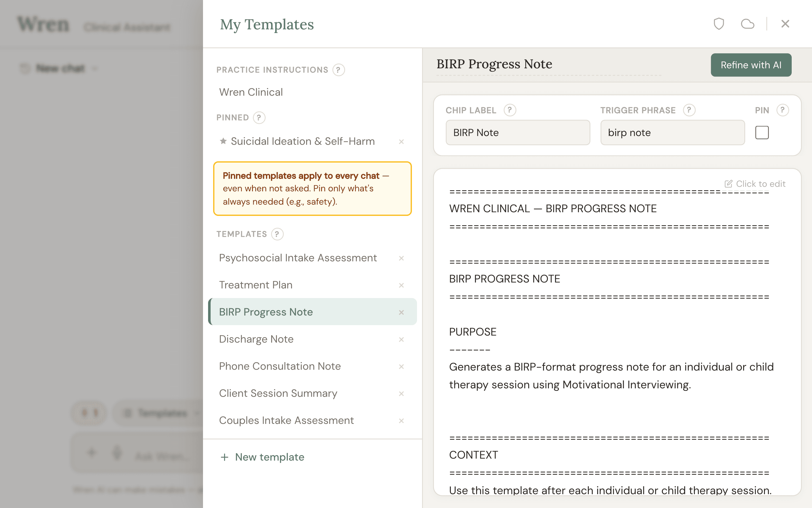Show Chip Label help tooltip
Image resolution: width=812 pixels, height=508 pixels.
pos(510,110)
